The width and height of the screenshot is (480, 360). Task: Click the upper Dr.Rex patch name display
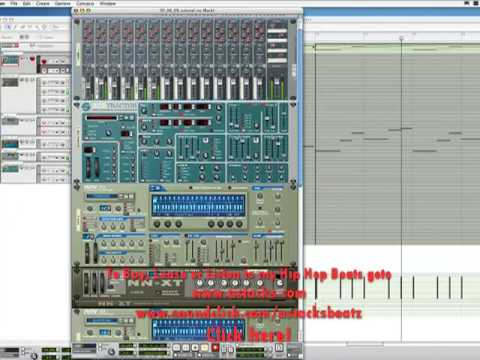(102, 196)
